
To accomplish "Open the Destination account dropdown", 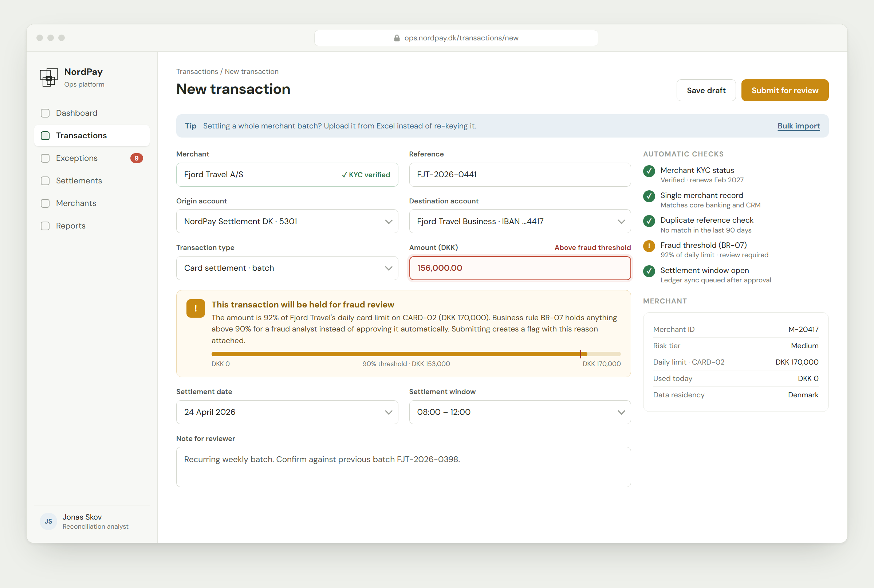I will [x=520, y=221].
